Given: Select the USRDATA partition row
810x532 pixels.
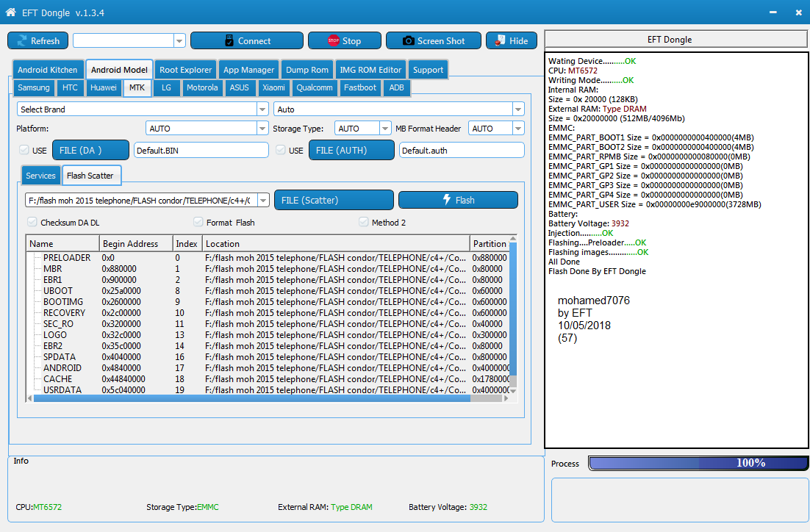Looking at the screenshot, I should 268,390.
